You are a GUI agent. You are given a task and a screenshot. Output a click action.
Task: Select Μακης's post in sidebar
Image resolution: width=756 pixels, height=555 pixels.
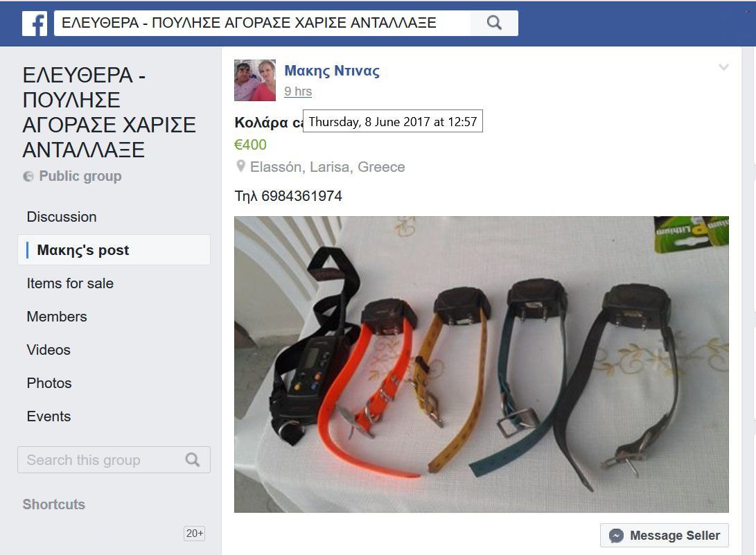coord(114,249)
